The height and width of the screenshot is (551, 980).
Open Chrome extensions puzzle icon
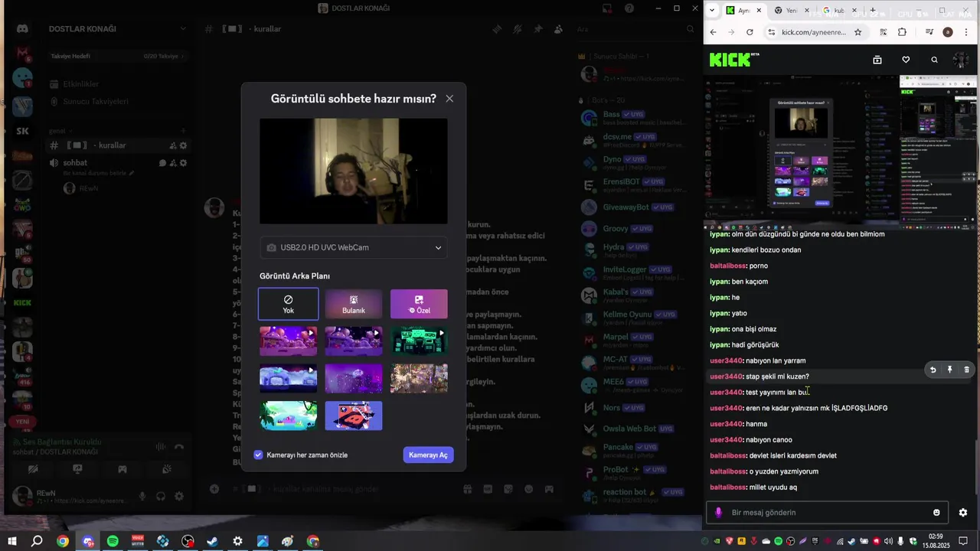pos(902,32)
